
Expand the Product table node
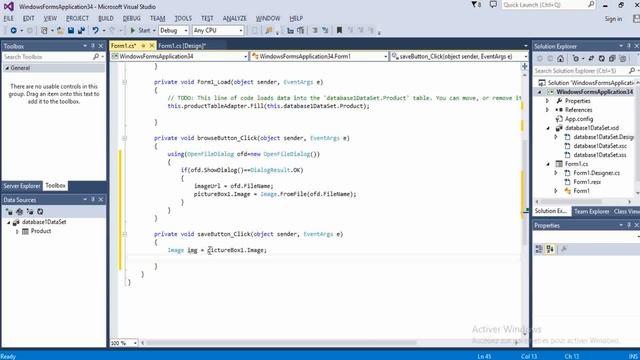[x=17, y=231]
